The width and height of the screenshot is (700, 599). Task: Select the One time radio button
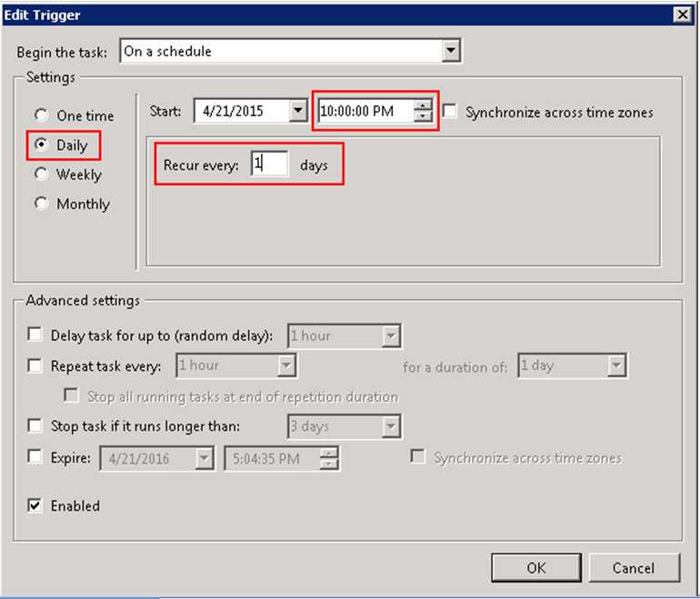[42, 115]
